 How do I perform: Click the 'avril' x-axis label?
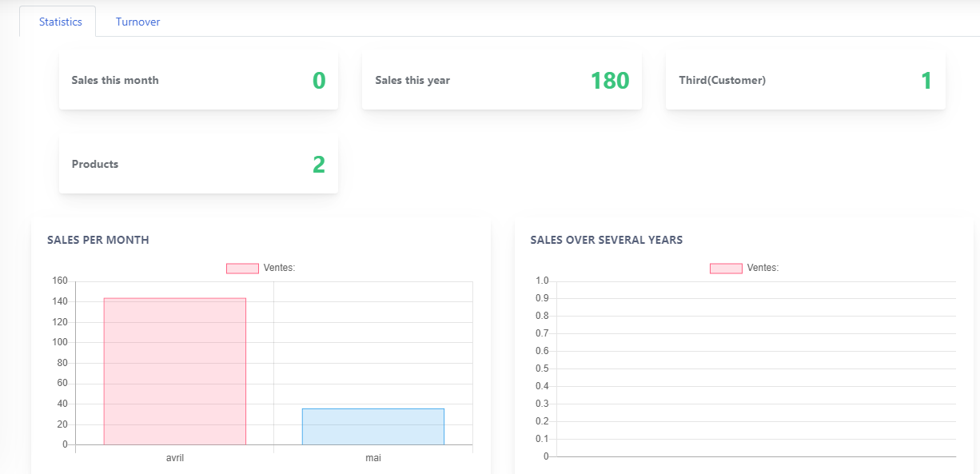click(x=174, y=459)
